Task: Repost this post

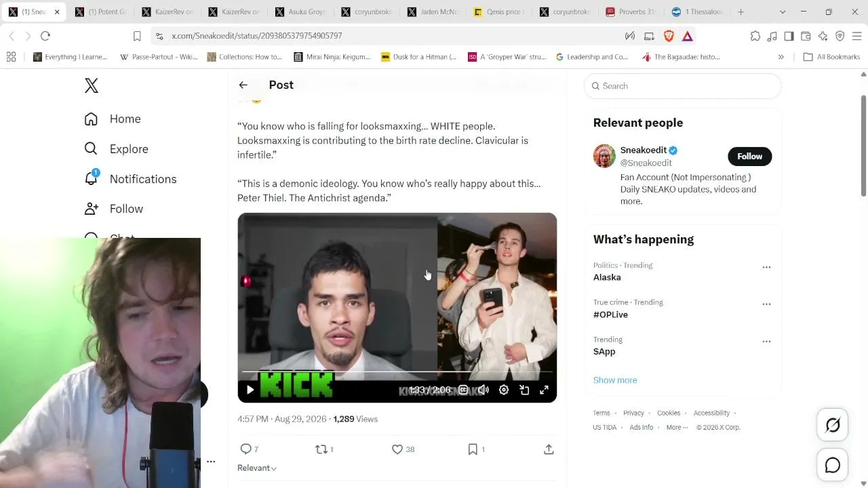Action: (321, 449)
